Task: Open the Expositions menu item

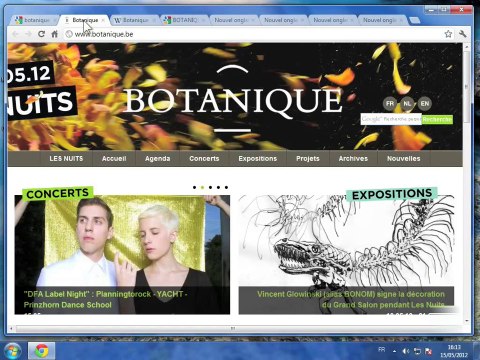Action: click(257, 159)
